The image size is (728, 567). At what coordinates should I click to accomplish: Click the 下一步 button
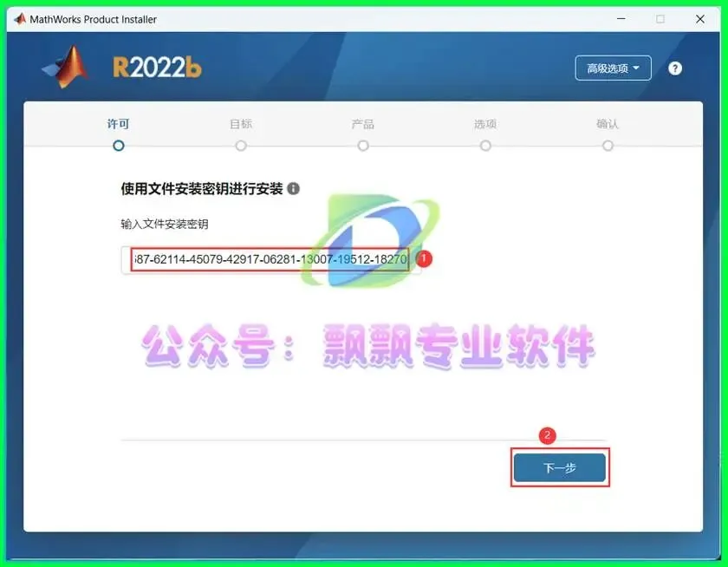point(560,467)
